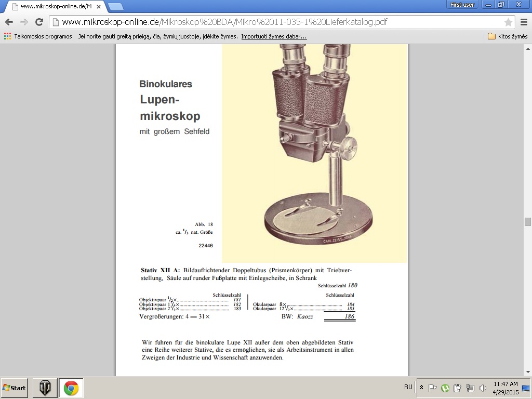Screen dimensions: 532x399
Task: Click the browser back arrow
Action: coord(9,22)
